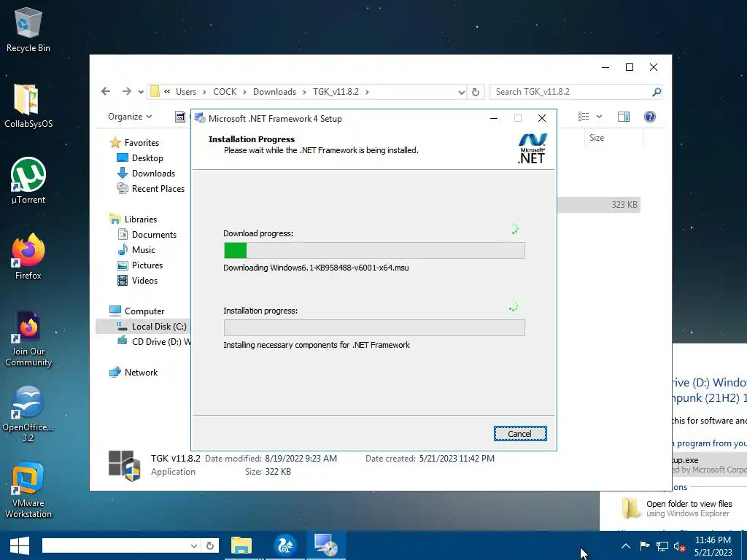Launch the OpenOffice 3.2 desktop shortcut

28,414
